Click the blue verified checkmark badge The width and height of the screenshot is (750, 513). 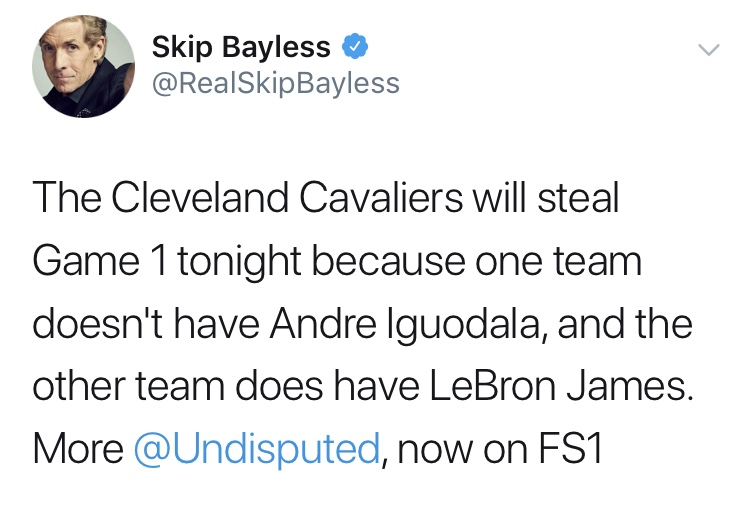[x=354, y=46]
